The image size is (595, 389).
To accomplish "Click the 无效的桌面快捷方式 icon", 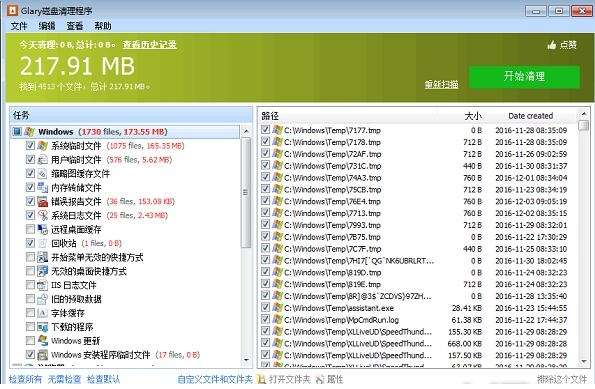I will pos(42,271).
